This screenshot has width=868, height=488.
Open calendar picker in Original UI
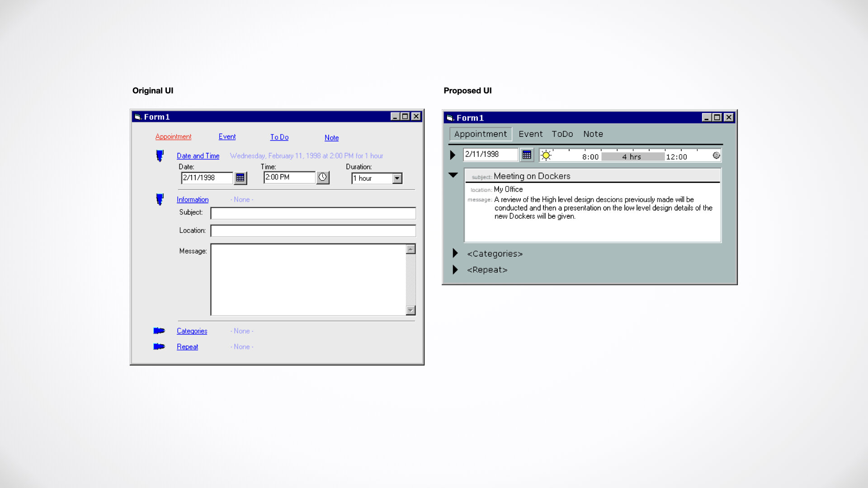(x=240, y=178)
